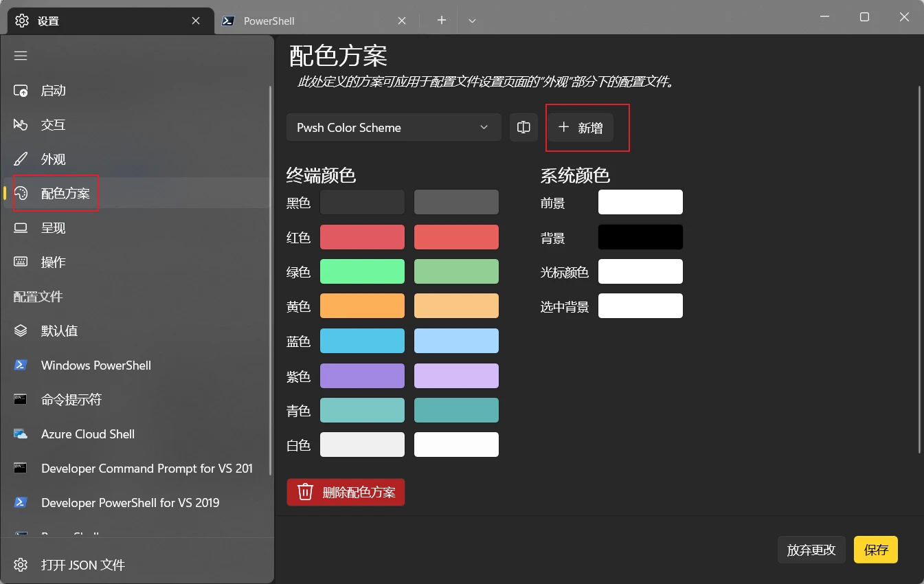
Task: Click the first 红色 color swatch
Action: pos(362,237)
